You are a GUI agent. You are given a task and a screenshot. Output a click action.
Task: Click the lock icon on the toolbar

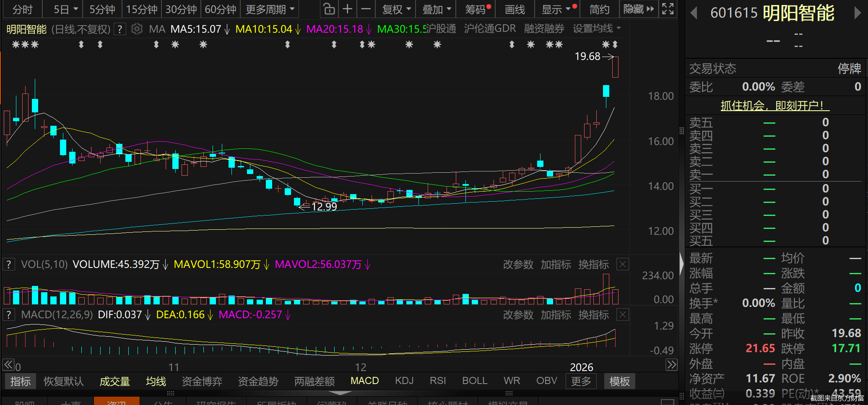(x=330, y=9)
